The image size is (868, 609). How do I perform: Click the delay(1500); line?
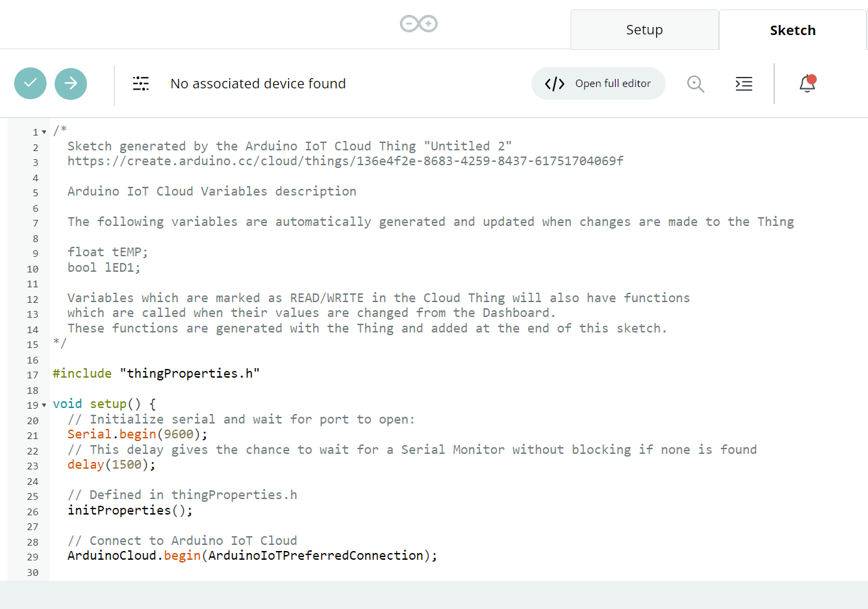coord(112,465)
